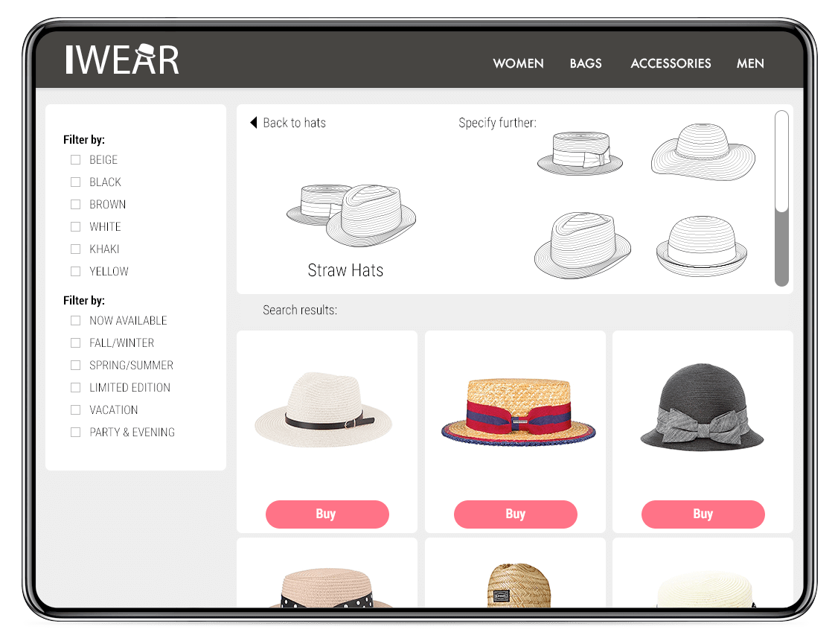
Task: Click the back arrow beside Back to hats
Action: (x=253, y=123)
